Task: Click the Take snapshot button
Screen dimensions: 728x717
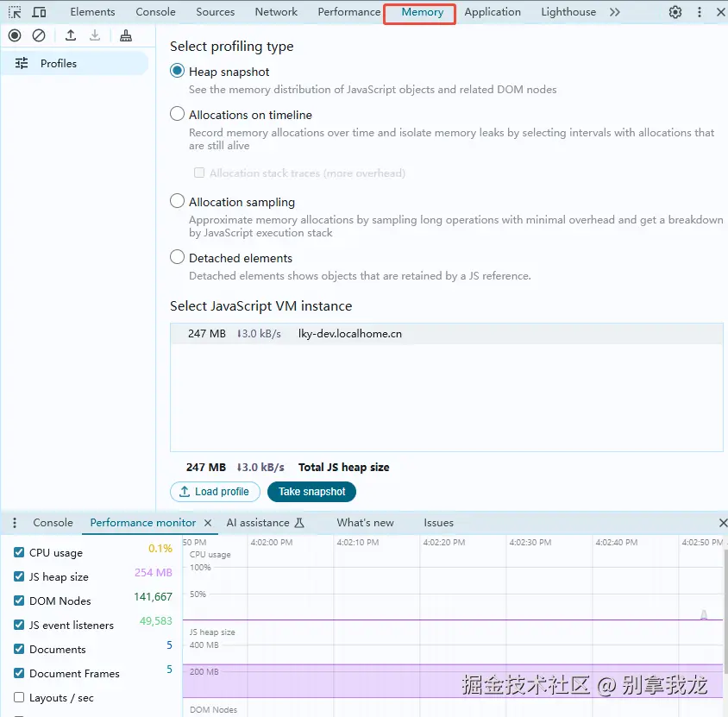Action: click(x=311, y=492)
